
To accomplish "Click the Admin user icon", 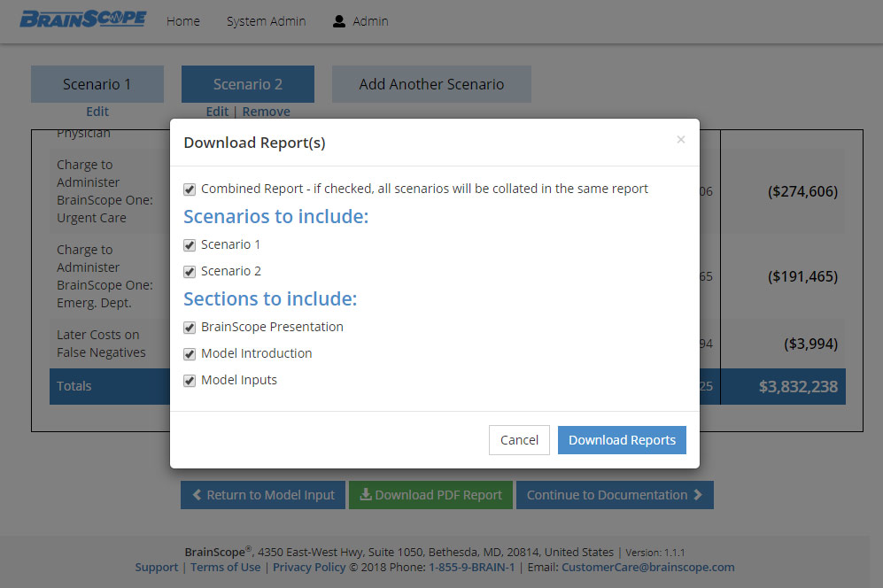I will (x=338, y=21).
